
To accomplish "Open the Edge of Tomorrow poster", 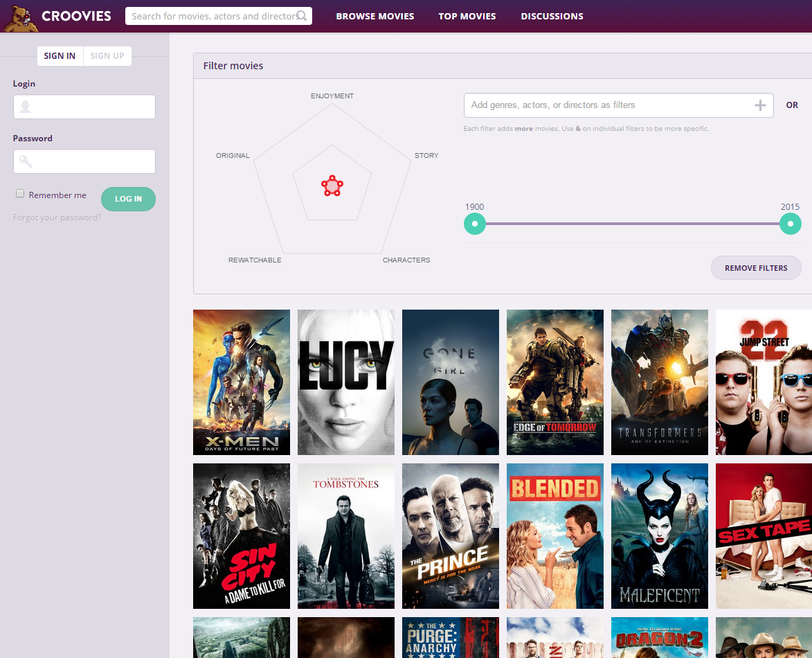I will (x=555, y=382).
